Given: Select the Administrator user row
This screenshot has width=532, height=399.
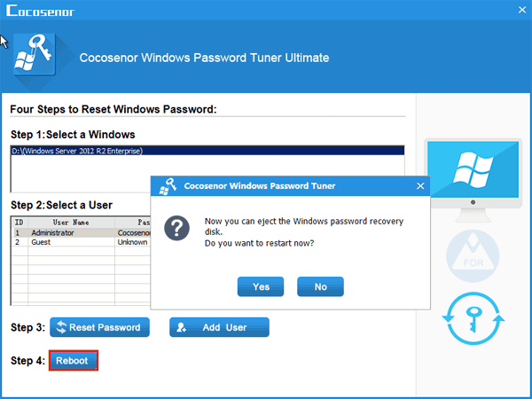Looking at the screenshot, I should [82, 232].
